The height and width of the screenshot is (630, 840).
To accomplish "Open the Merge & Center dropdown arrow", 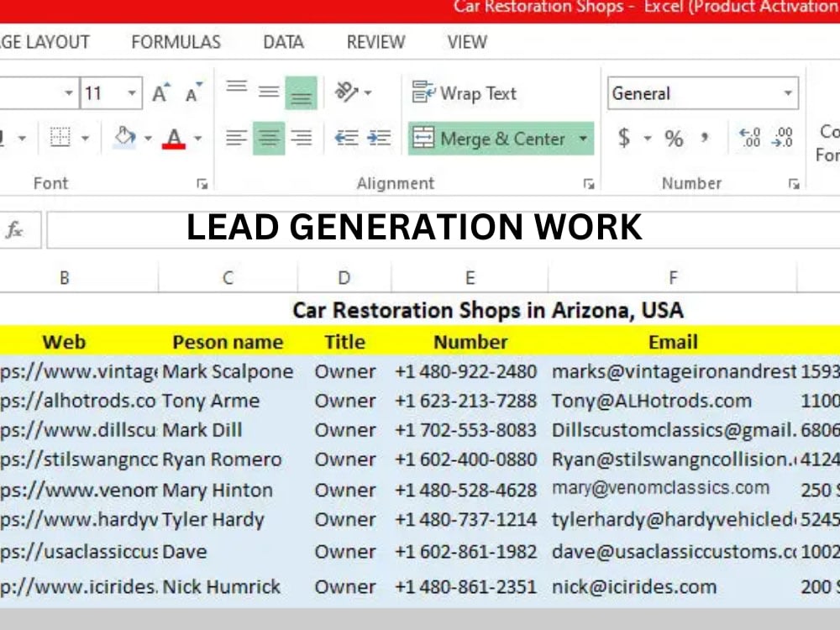I will (x=584, y=138).
